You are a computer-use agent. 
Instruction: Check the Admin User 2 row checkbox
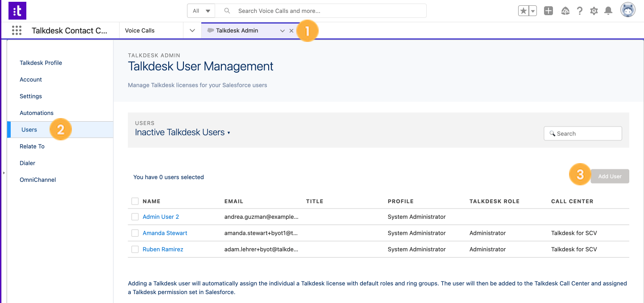coord(135,217)
